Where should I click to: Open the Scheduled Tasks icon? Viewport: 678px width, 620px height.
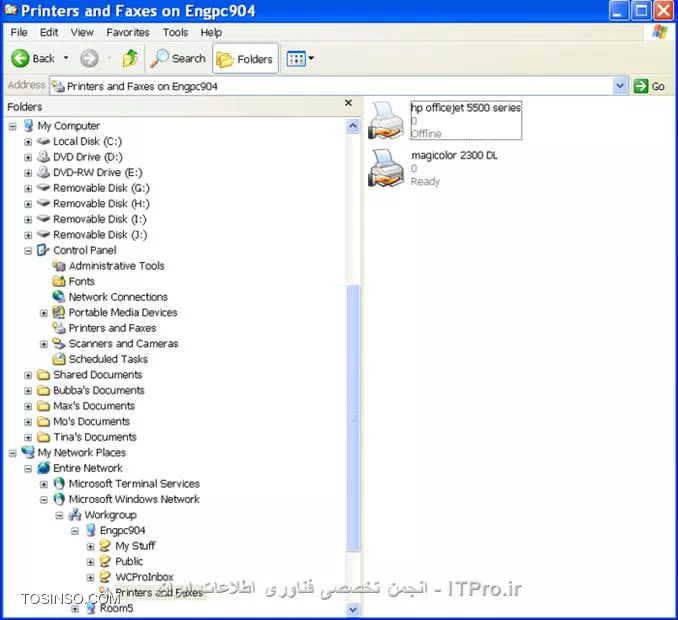click(x=59, y=359)
